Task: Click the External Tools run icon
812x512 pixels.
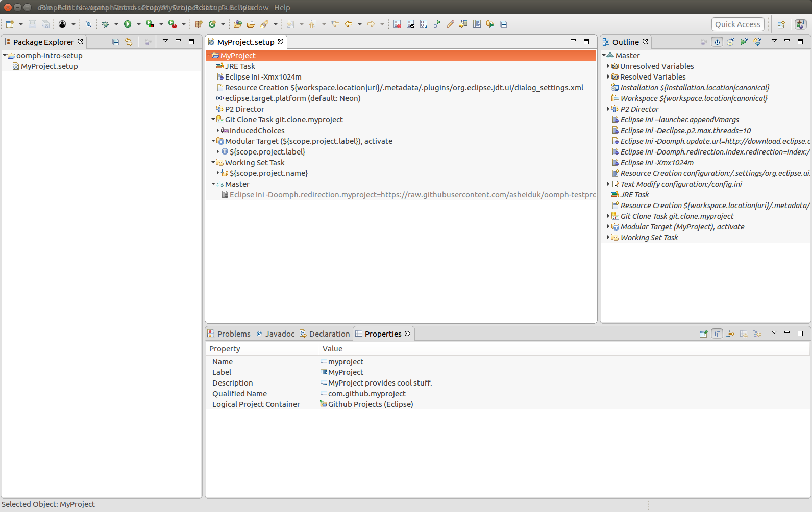Action: coord(173,24)
